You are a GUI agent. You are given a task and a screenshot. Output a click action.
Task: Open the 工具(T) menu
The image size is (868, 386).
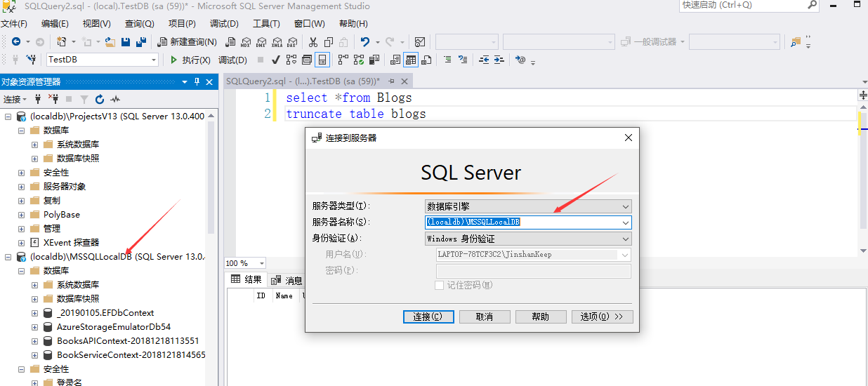266,24
